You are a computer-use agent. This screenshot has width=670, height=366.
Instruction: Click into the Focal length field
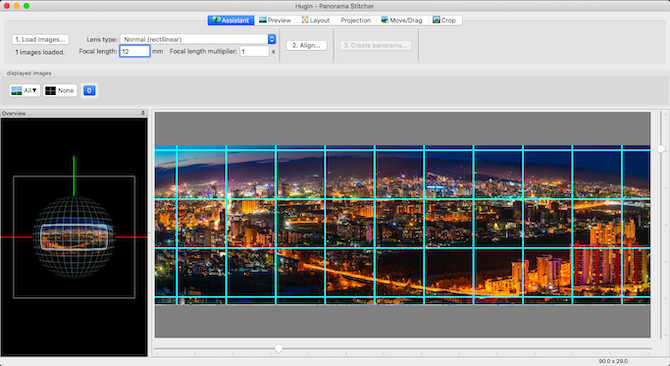coord(135,51)
